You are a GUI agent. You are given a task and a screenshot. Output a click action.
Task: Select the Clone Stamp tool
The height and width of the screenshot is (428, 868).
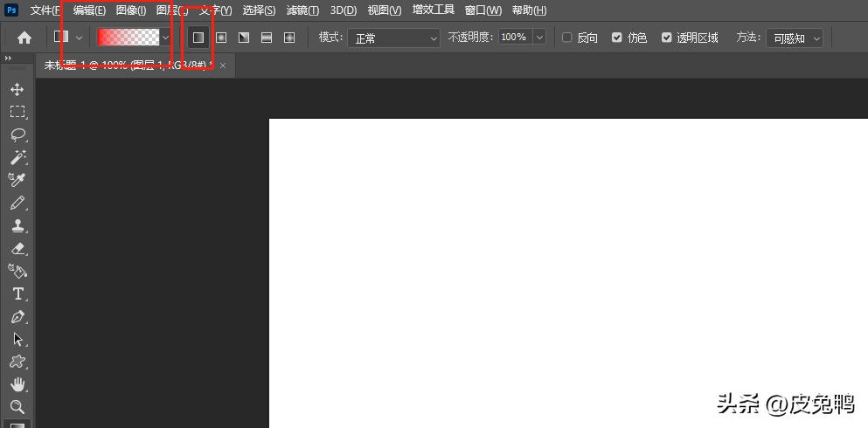point(17,225)
